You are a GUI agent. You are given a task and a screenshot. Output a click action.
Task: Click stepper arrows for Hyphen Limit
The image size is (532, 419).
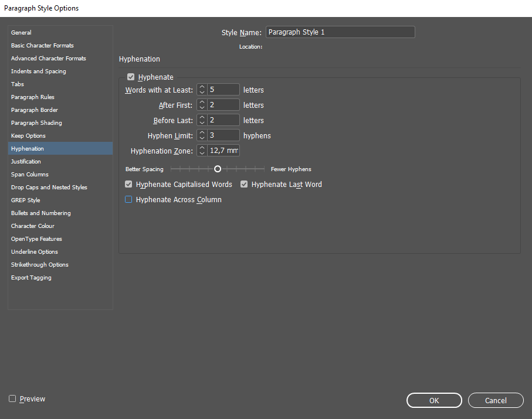point(202,135)
